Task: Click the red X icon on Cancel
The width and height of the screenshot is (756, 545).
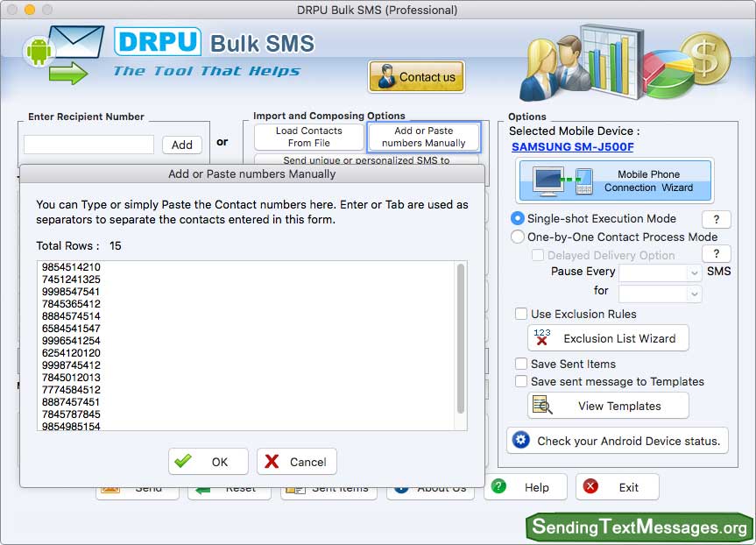Action: pyautogui.click(x=272, y=462)
